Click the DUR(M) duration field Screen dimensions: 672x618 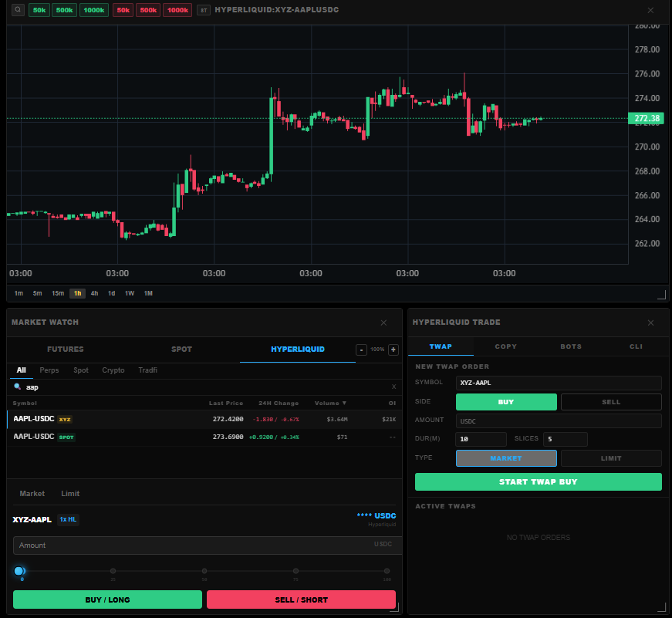481,439
